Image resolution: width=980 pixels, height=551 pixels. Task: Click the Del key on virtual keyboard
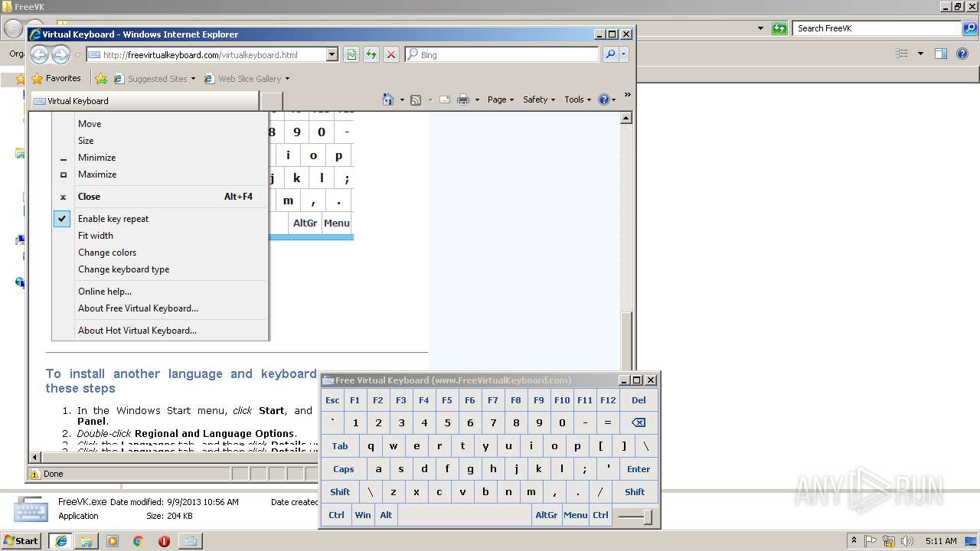pos(639,400)
